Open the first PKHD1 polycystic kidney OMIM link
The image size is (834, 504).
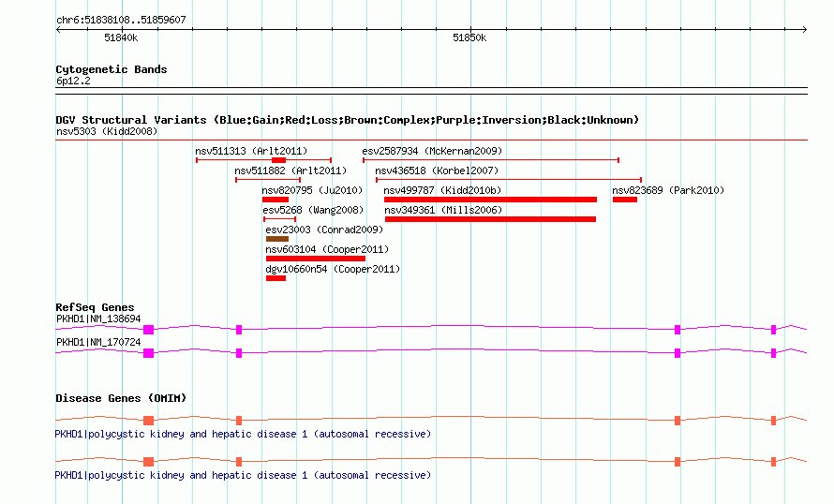[243, 434]
